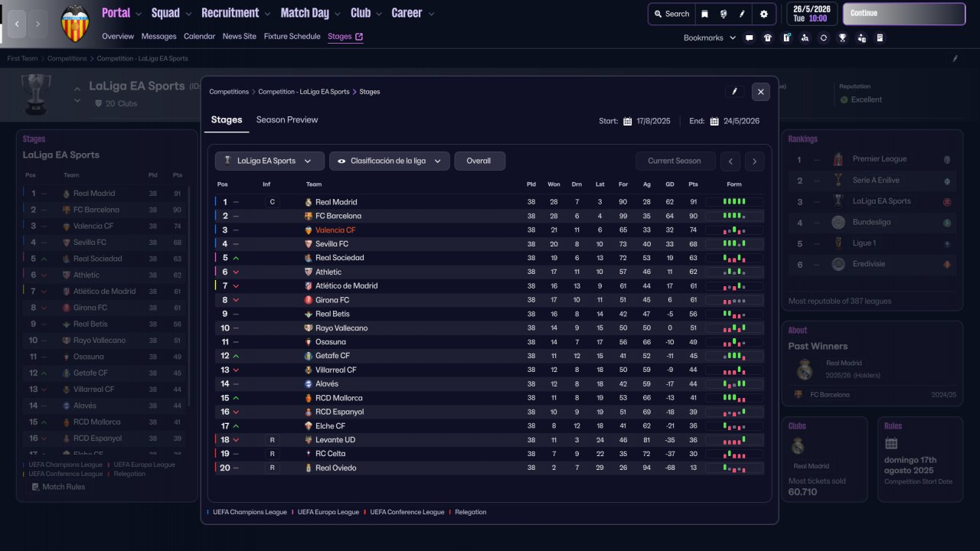This screenshot has width=980, height=551.
Task: Open the Clasificación de la liga dropdown
Action: tap(390, 161)
